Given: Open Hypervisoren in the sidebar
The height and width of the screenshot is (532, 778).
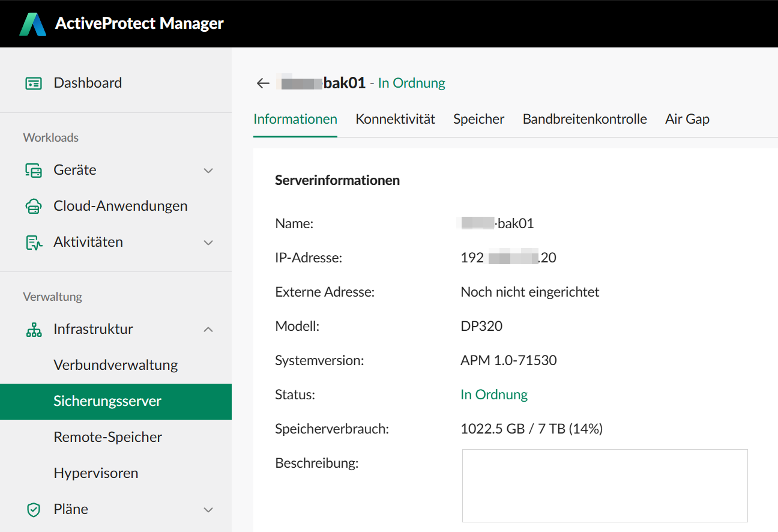Looking at the screenshot, I should coord(116,473).
